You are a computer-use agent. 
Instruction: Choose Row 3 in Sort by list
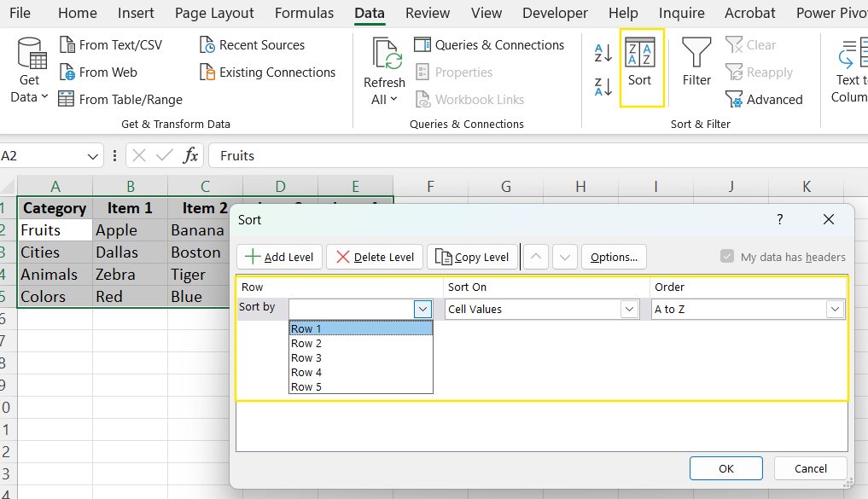[x=360, y=358]
